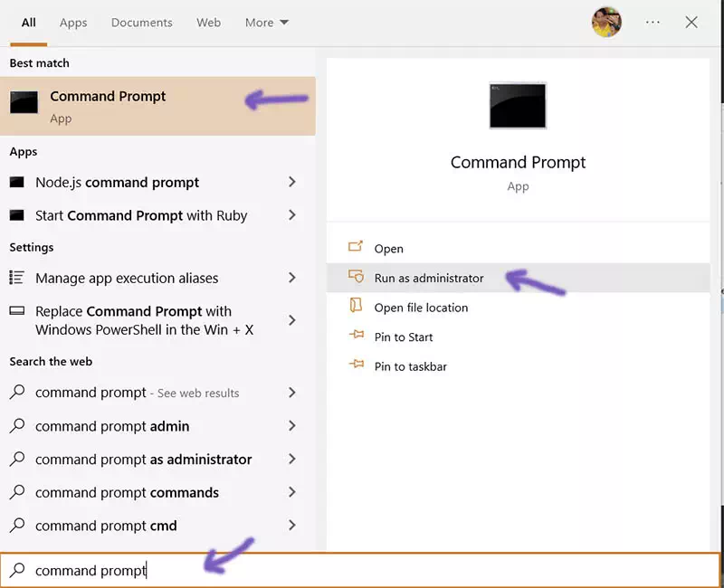Click the Pin to Start pin icon

pyautogui.click(x=356, y=337)
